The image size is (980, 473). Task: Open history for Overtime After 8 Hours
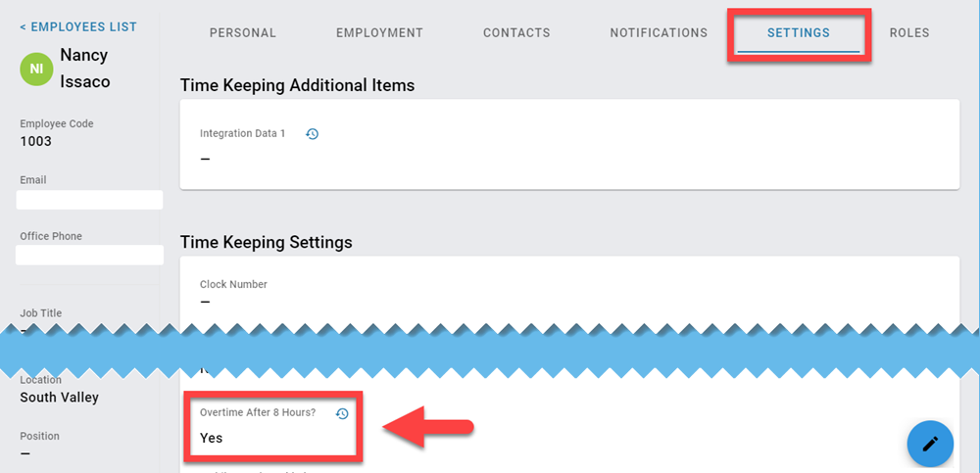342,414
